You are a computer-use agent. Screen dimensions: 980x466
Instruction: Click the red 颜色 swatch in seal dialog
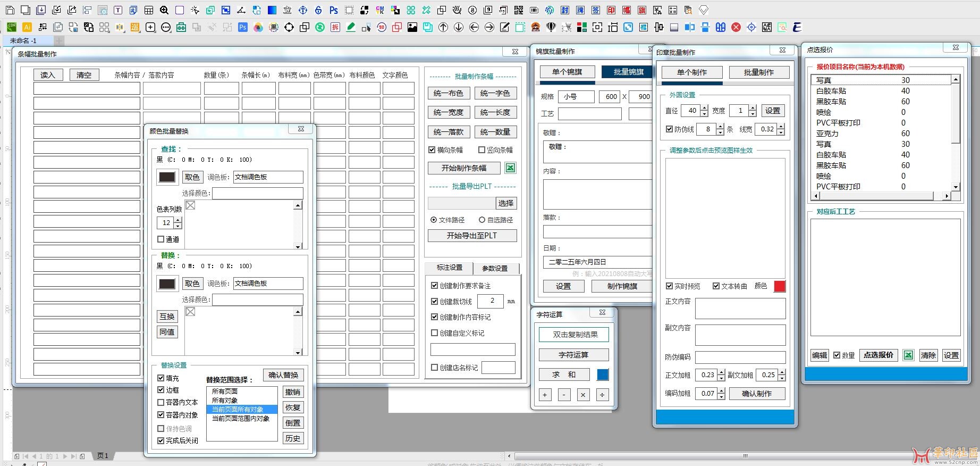click(779, 286)
